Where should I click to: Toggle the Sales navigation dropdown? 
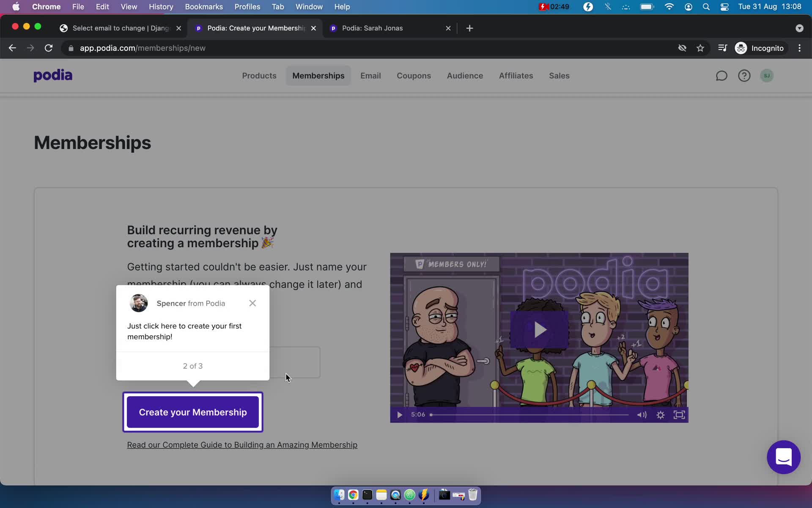(559, 75)
